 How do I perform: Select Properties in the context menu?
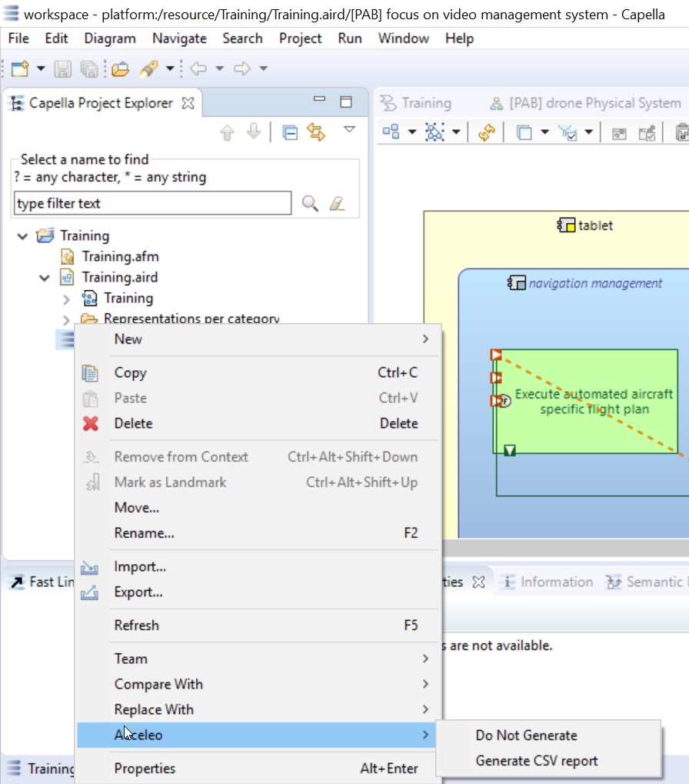(x=258, y=769)
